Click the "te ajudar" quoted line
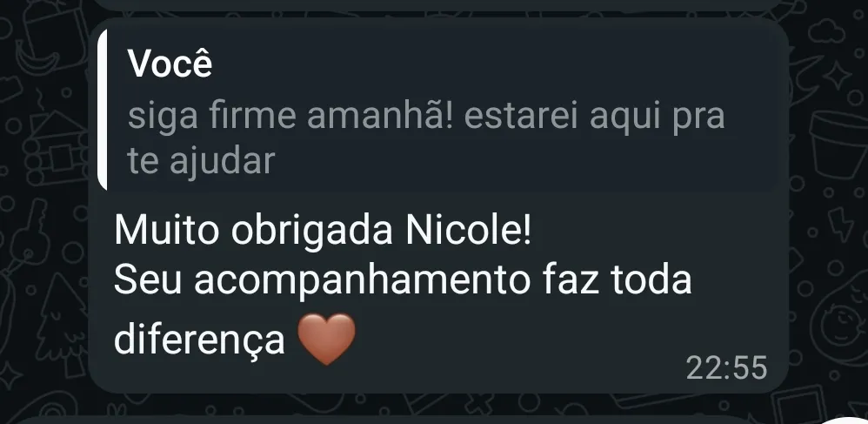Screen dimensions: 868x424 201,161
